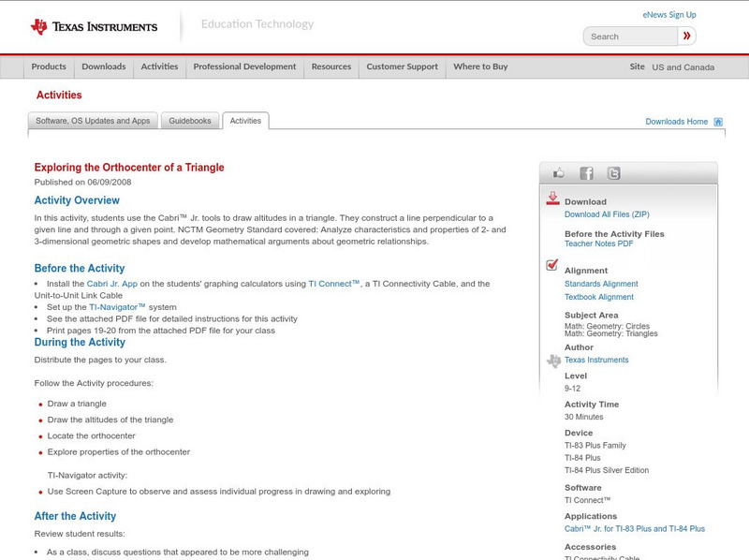The width and height of the screenshot is (749, 560).
Task: Open the Cabri Jr. App link
Action: (x=111, y=284)
